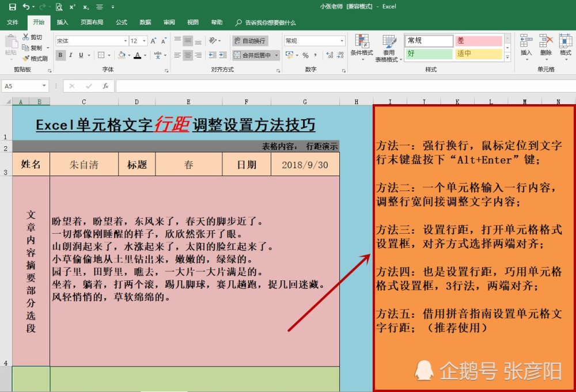Toggle align text right
576x392 pixels.
[198, 55]
